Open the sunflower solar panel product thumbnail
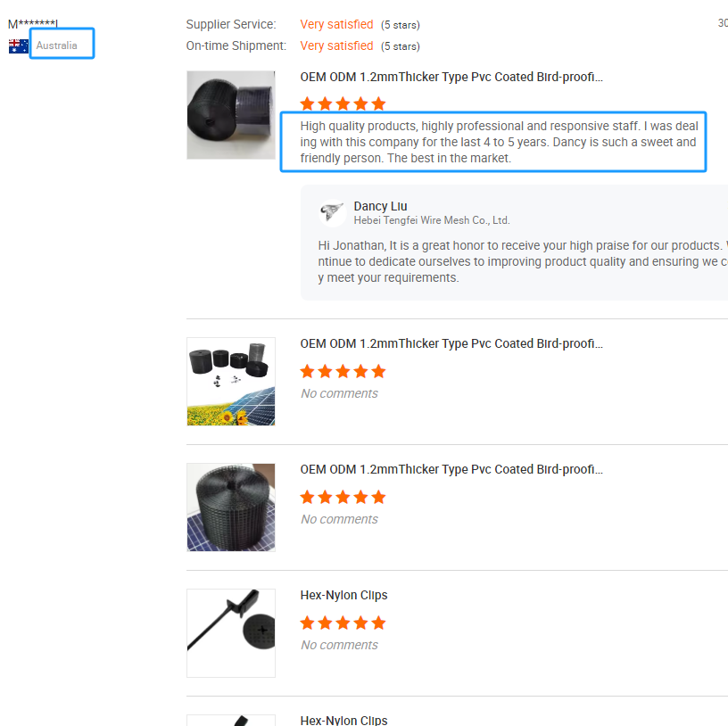The height and width of the screenshot is (726, 728). [231, 382]
